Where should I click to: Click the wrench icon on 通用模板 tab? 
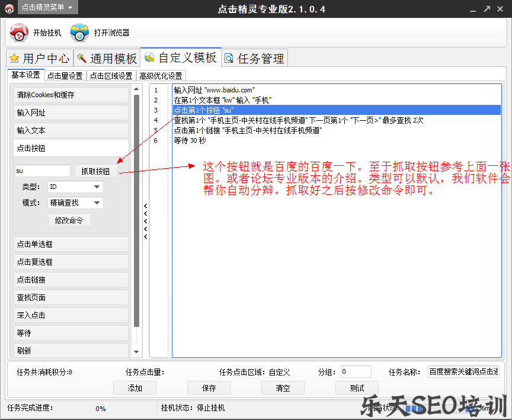coord(81,57)
